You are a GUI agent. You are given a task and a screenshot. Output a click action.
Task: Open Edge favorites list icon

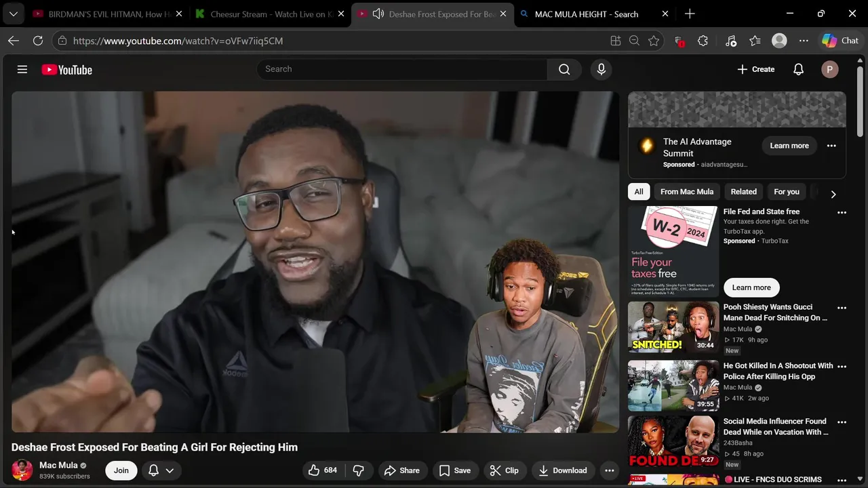point(755,41)
